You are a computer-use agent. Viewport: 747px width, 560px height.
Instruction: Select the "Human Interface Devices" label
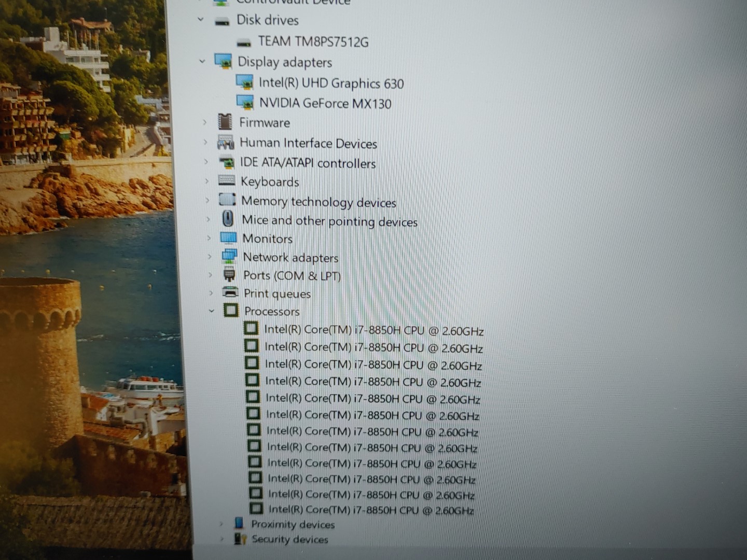pos(308,143)
